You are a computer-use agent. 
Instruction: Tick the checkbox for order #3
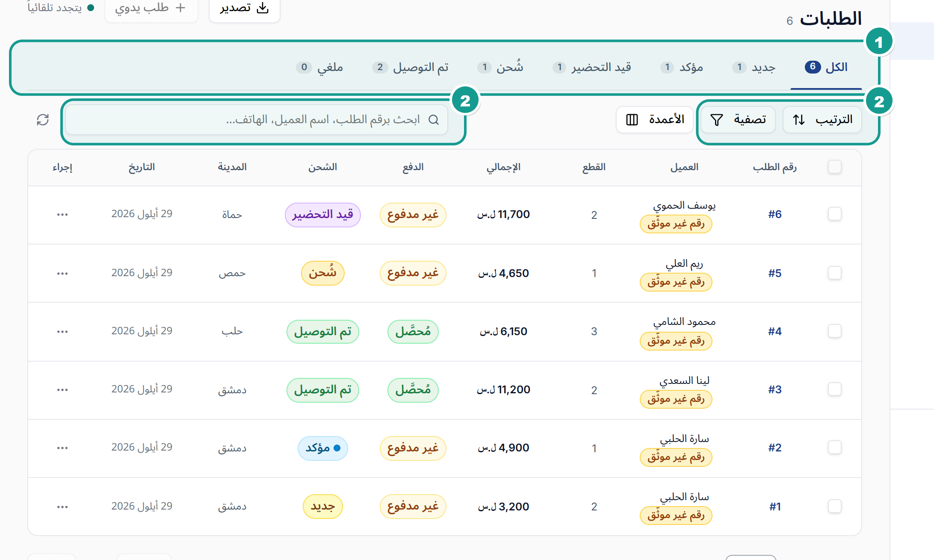point(834,389)
